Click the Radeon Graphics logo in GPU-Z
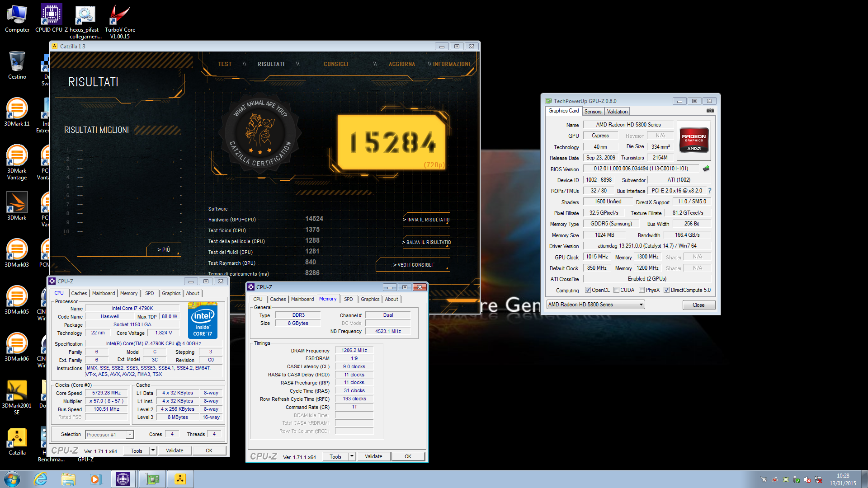Image resolution: width=868 pixels, height=488 pixels. pos(694,140)
